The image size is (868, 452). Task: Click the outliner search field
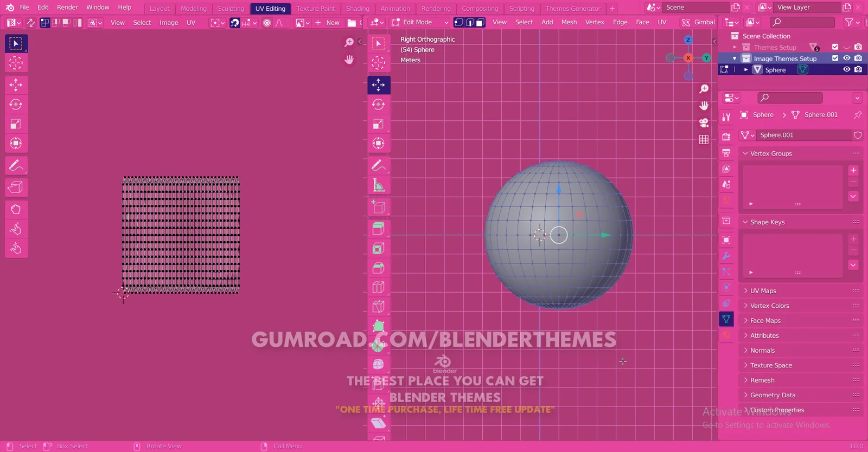point(802,22)
